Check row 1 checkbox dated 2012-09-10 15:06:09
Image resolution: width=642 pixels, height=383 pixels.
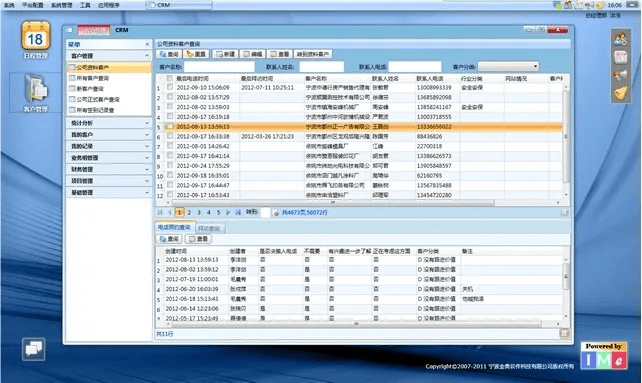(170, 87)
